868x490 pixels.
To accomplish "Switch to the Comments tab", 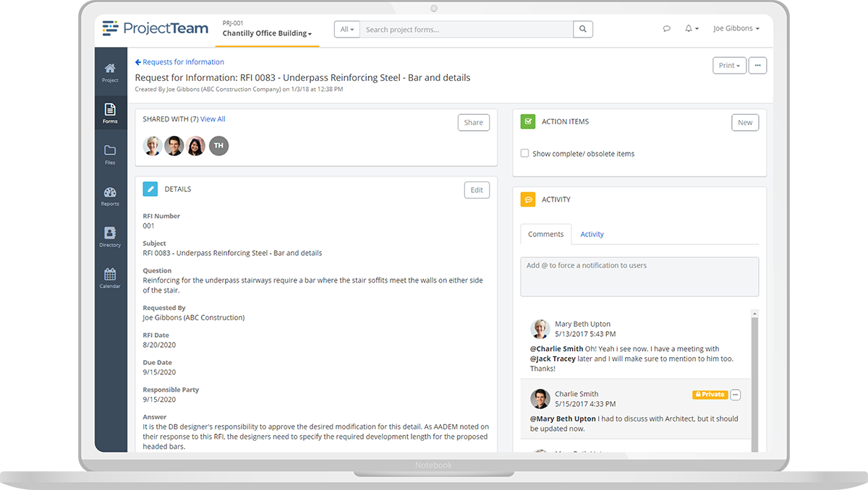I will coord(546,234).
